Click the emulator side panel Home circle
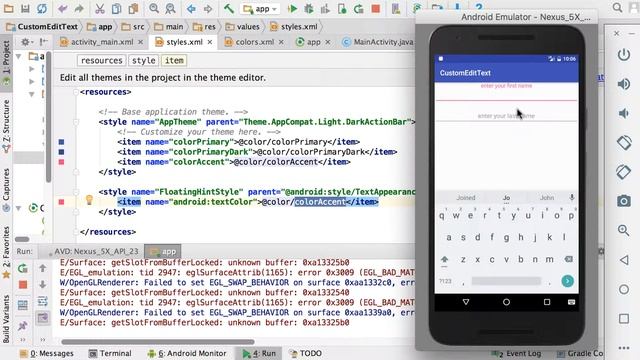 tap(624, 289)
